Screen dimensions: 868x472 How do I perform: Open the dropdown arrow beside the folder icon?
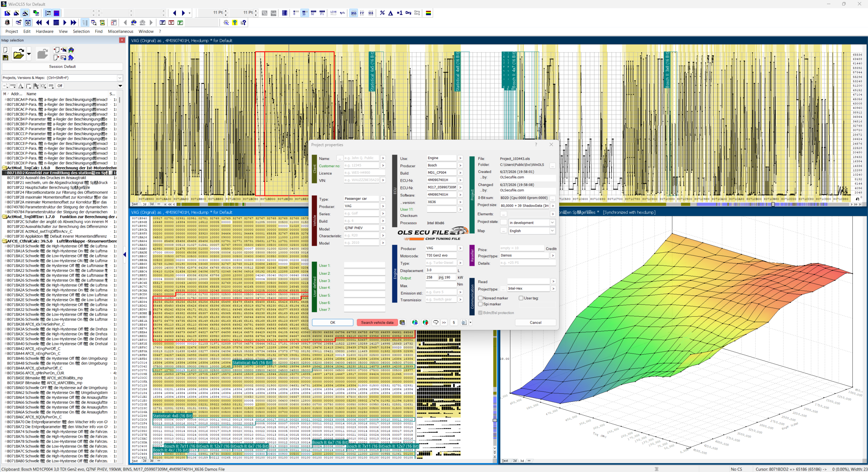29,54
